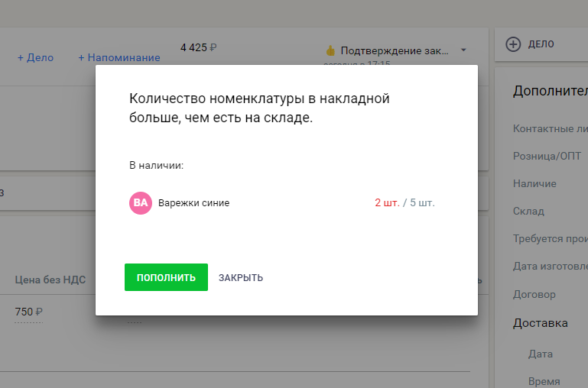Screen dimensions: 588x388
Task: Add a reminder via + Напоминание
Action: pos(119,57)
